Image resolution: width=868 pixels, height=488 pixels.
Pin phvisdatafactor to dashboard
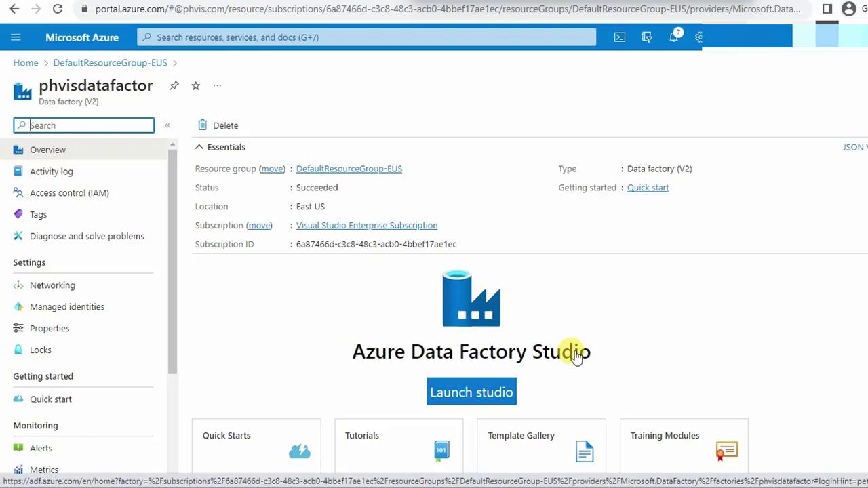174,85
